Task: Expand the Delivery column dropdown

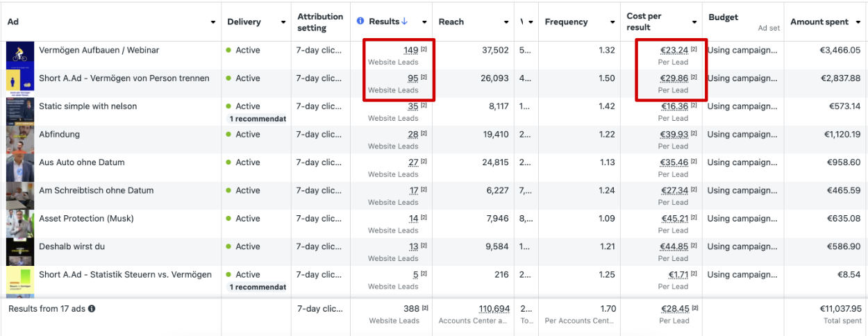Action: coord(283,22)
